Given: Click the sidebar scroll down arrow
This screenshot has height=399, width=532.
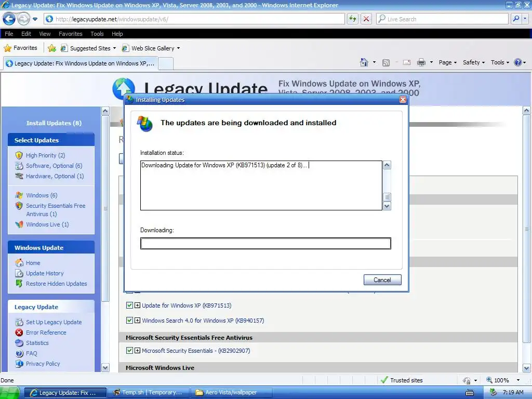Looking at the screenshot, I should 105,367.
